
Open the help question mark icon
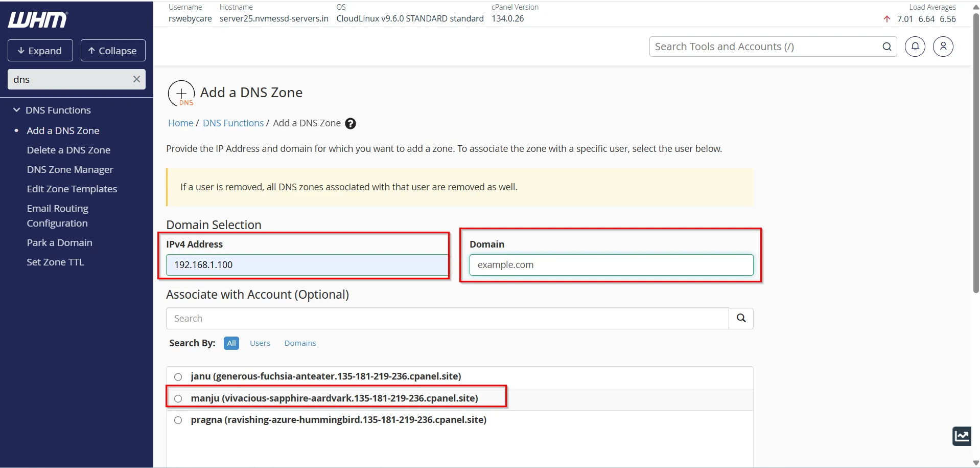(x=351, y=123)
